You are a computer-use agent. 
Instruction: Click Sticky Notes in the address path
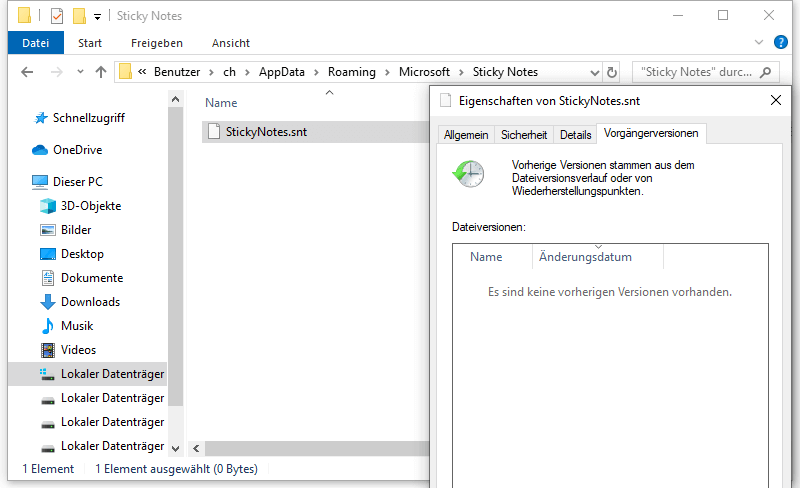pyautogui.click(x=505, y=72)
